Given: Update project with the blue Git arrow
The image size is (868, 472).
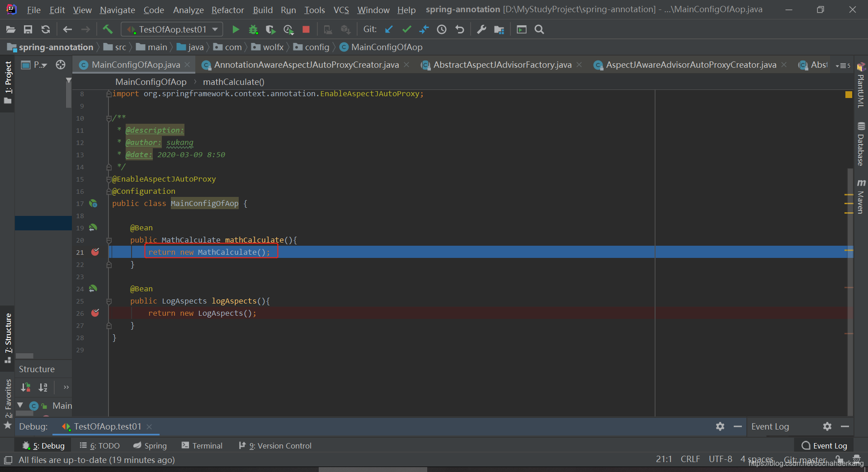Looking at the screenshot, I should tap(389, 30).
